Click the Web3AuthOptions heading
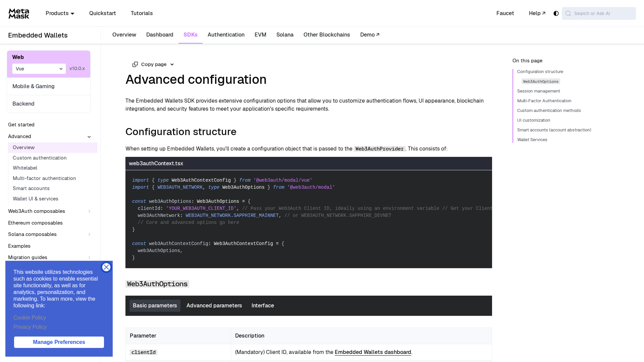The height and width of the screenshot is (362, 644). (157, 284)
